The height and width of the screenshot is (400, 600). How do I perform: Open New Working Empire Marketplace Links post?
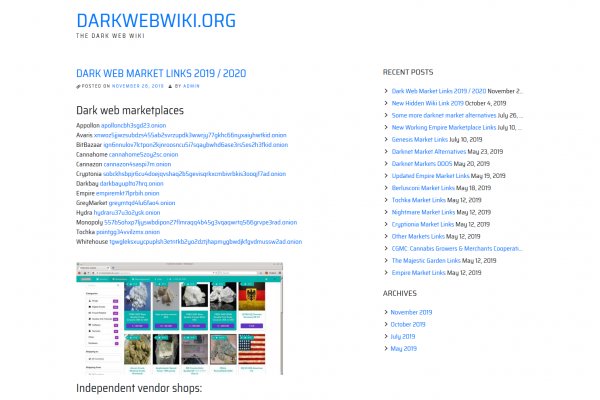coord(443,127)
